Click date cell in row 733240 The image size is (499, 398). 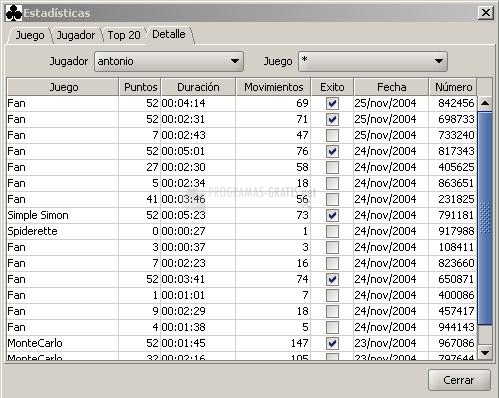pos(391,135)
